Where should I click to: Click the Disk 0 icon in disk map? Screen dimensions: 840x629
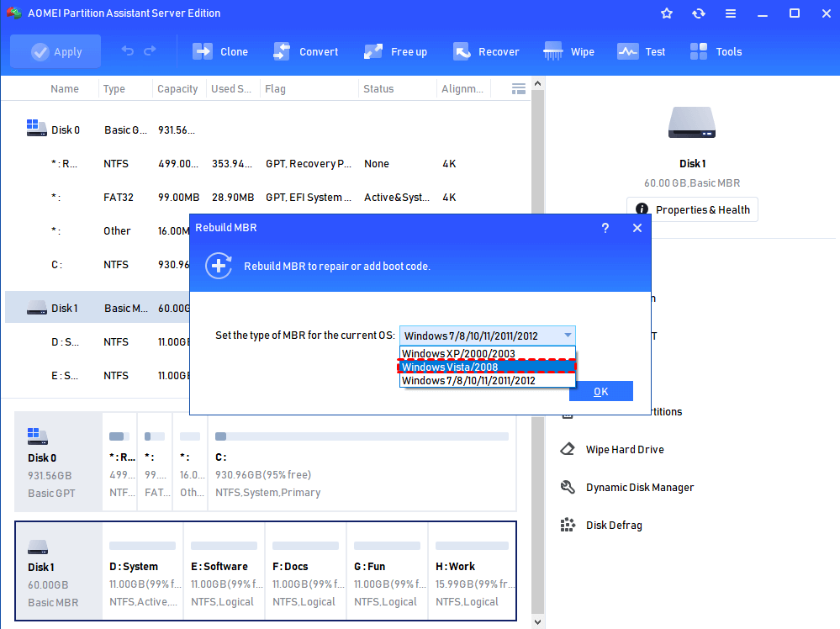pyautogui.click(x=38, y=436)
